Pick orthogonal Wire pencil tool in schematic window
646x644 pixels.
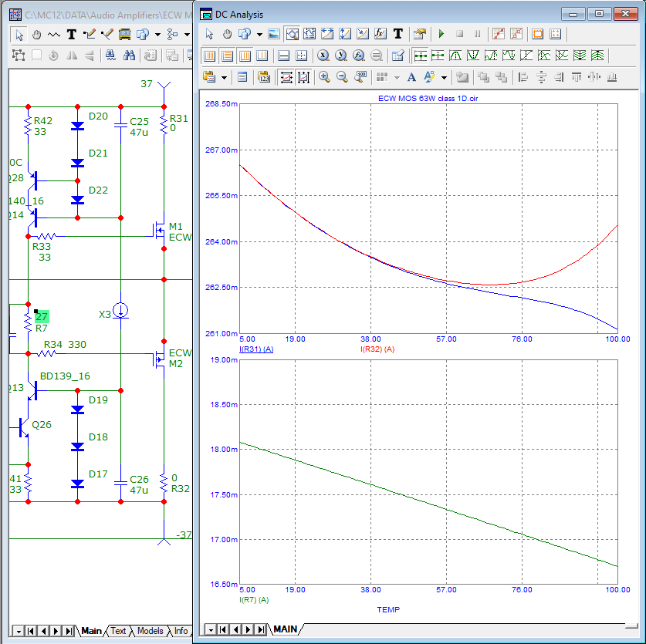[x=89, y=35]
